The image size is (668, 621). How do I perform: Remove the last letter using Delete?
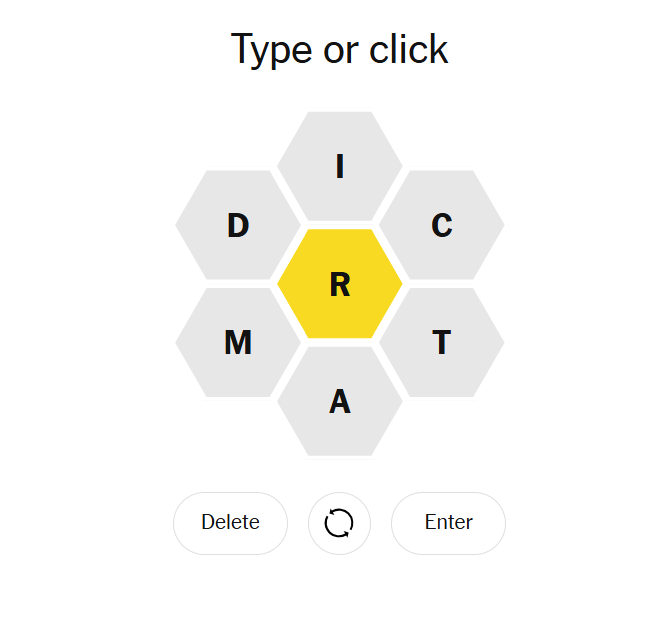pos(230,523)
